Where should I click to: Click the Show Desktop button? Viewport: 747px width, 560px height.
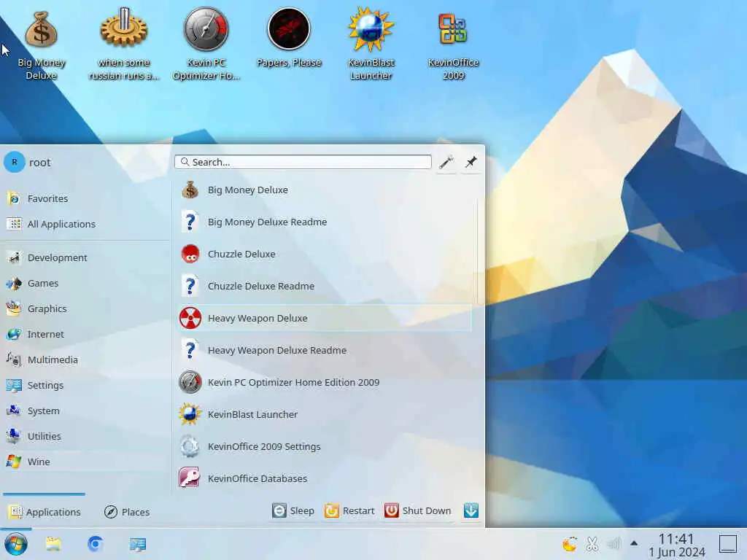click(727, 544)
